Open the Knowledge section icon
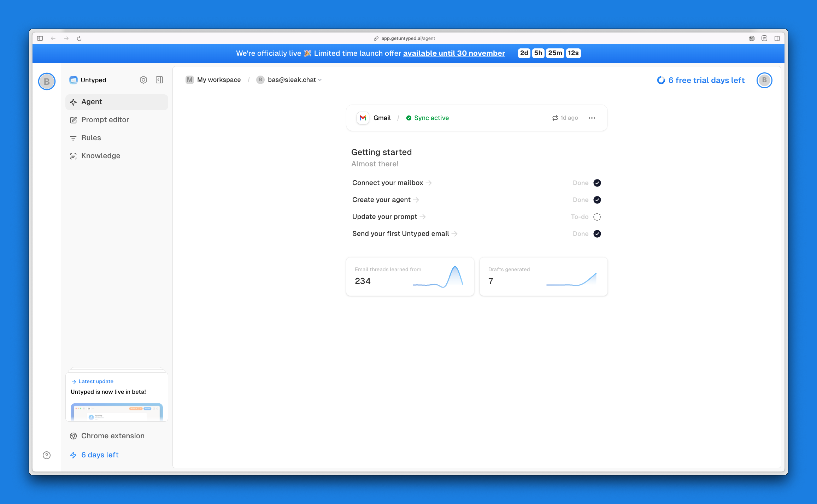The height and width of the screenshot is (504, 817). 74,156
